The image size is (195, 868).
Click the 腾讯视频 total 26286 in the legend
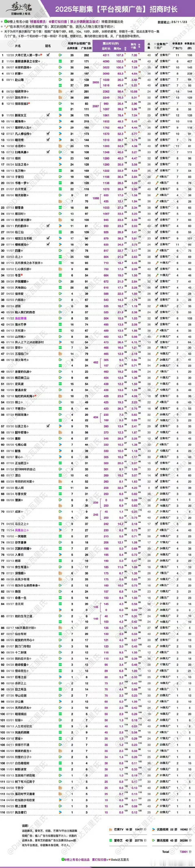click(184, 841)
